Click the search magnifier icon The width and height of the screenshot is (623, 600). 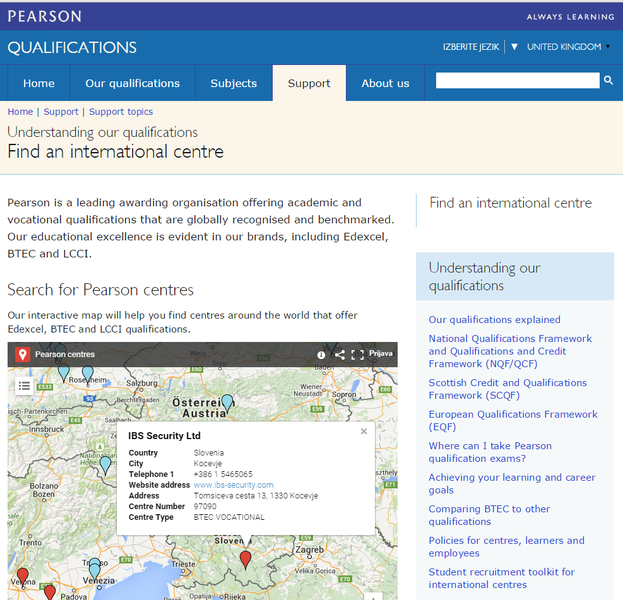pyautogui.click(x=608, y=80)
